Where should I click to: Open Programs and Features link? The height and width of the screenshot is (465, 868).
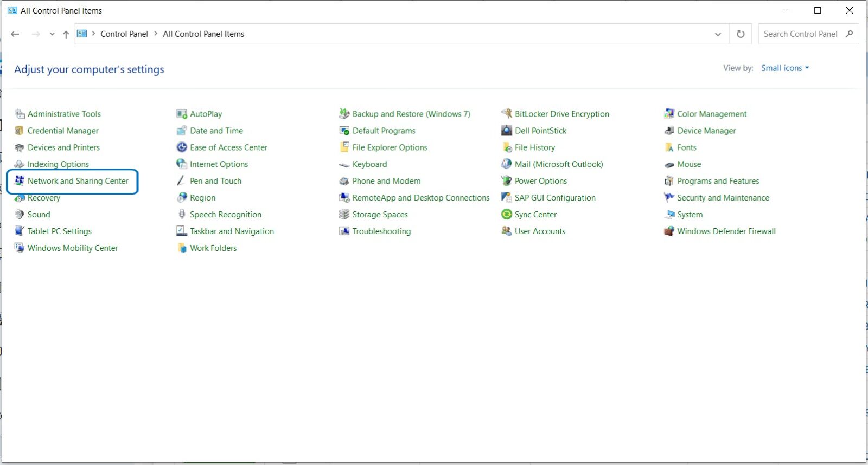718,181
